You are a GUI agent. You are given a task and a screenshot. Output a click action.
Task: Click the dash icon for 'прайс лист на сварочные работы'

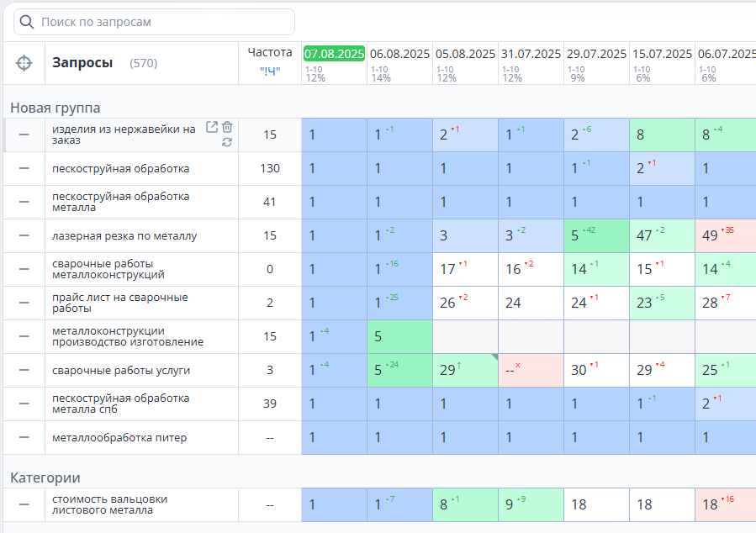(x=24, y=303)
